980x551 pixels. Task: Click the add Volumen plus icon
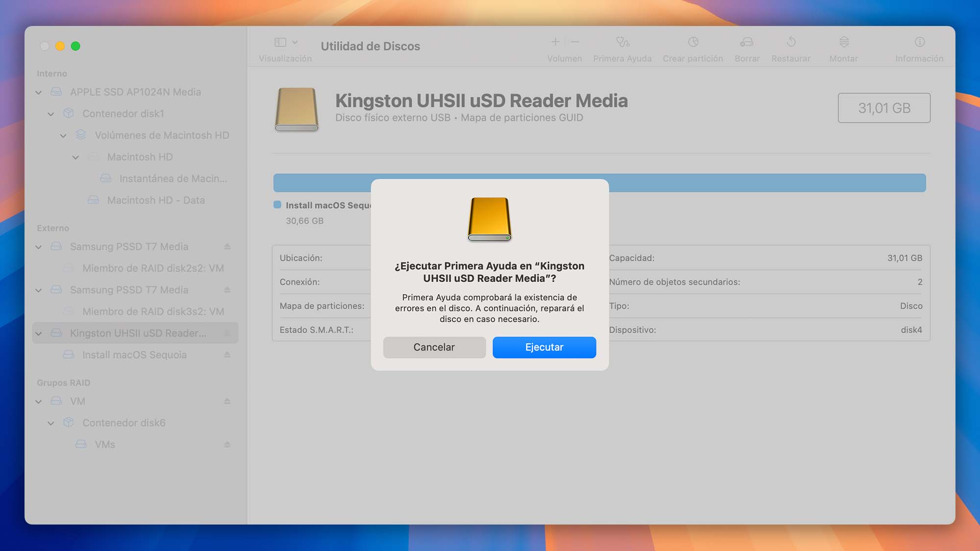pos(555,42)
